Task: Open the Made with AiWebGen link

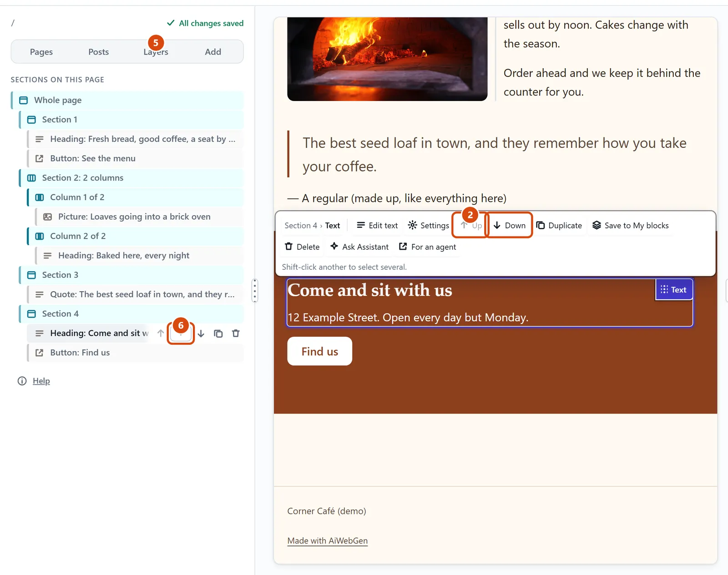Action: coord(328,541)
